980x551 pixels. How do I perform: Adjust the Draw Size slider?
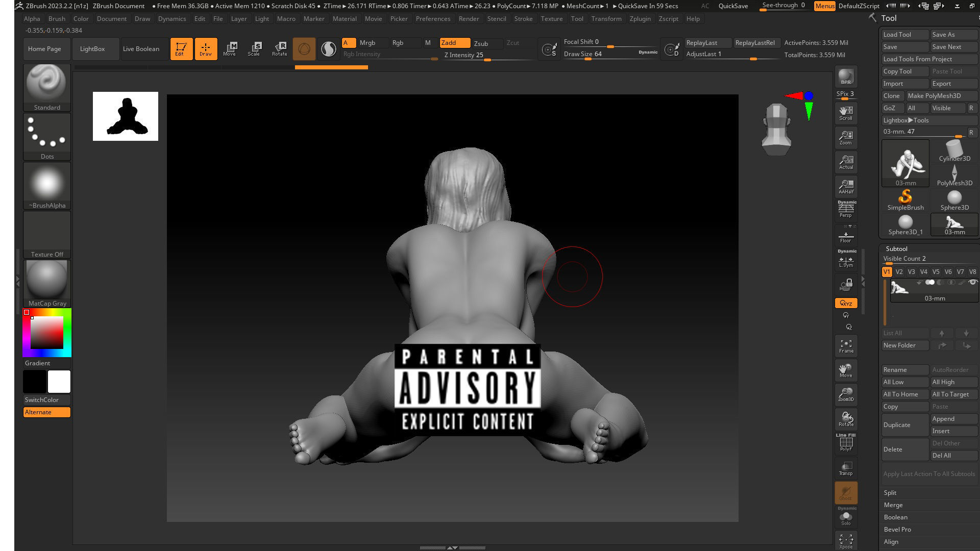coord(610,55)
